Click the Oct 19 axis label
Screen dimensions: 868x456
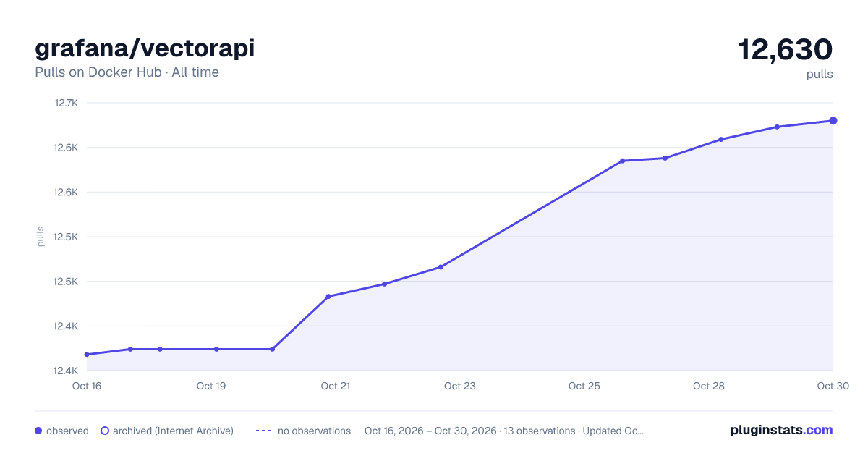(211, 386)
